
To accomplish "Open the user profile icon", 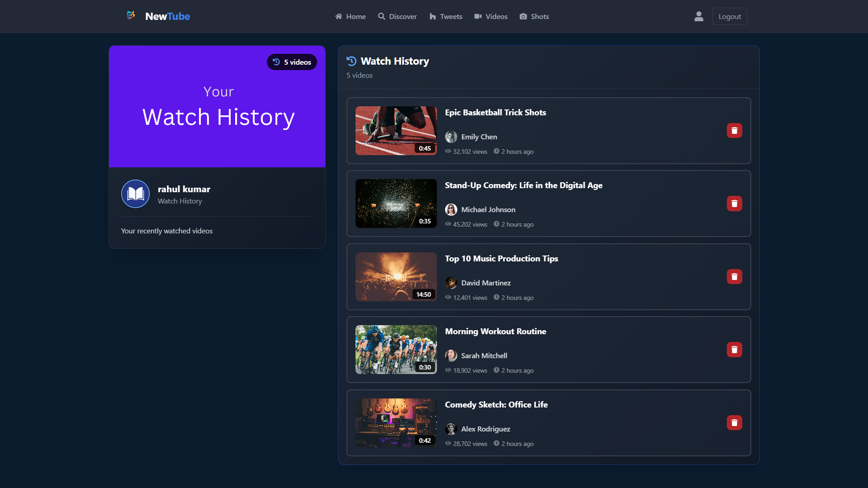I will click(698, 16).
